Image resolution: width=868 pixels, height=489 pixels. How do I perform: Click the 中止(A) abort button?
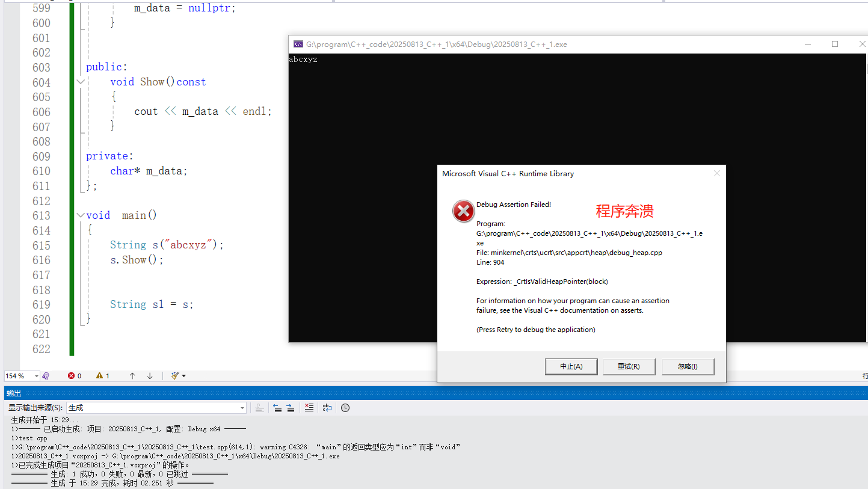point(571,366)
